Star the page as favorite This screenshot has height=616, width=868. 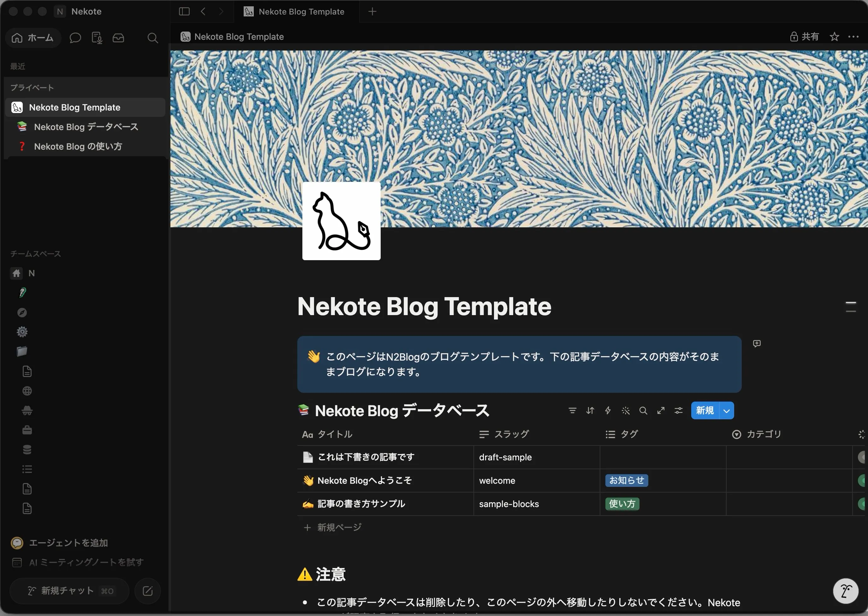(834, 36)
